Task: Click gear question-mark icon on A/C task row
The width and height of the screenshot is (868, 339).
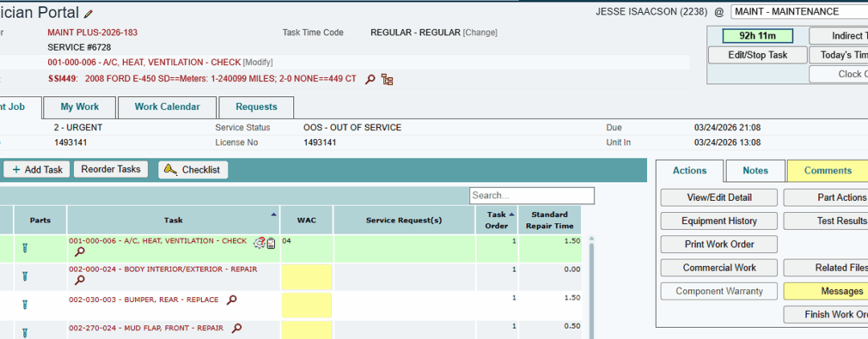Action: 259,243
